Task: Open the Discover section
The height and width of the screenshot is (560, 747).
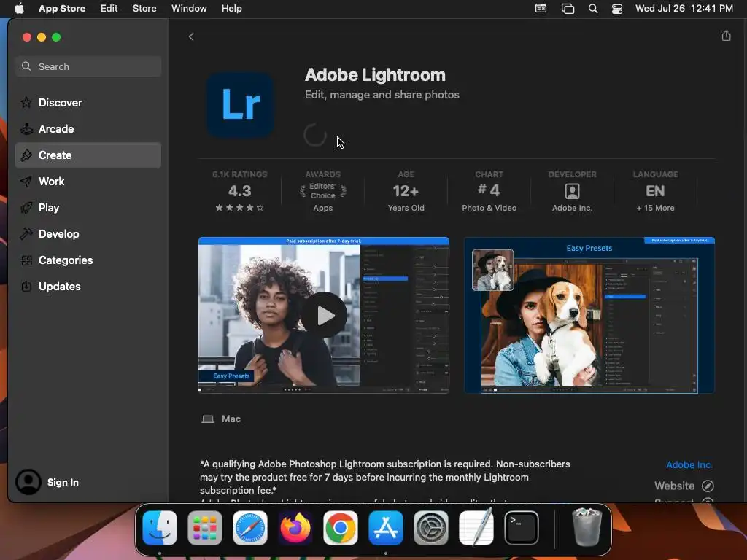Action: point(88,102)
